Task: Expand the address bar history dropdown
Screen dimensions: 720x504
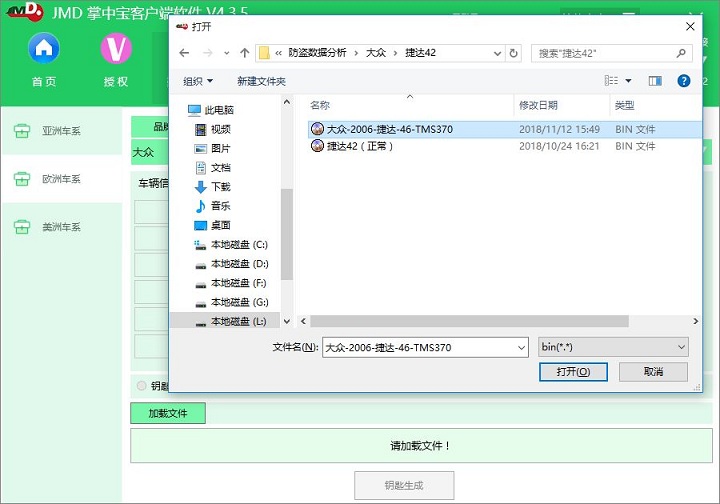Action: point(497,53)
